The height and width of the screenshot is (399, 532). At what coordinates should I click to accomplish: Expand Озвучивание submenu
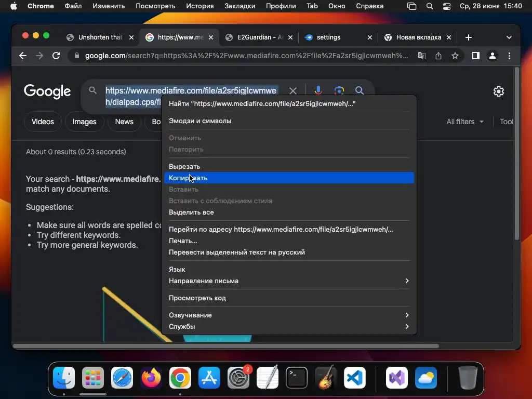pos(289,315)
